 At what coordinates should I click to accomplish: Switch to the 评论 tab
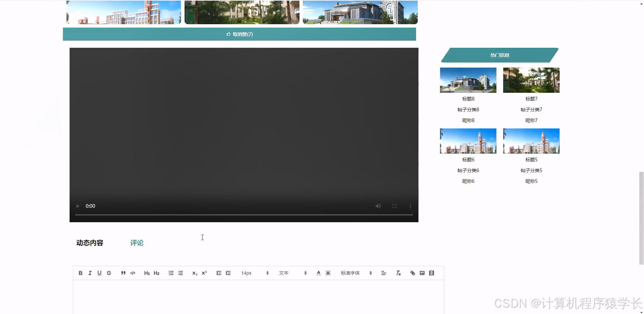(137, 243)
